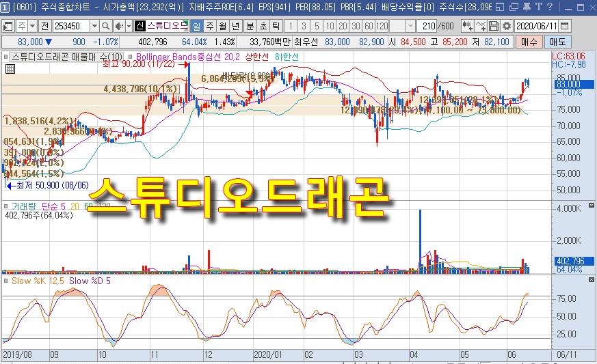Open the data table grid icon on chart
The height and width of the screenshot is (364, 597).
(10, 69)
